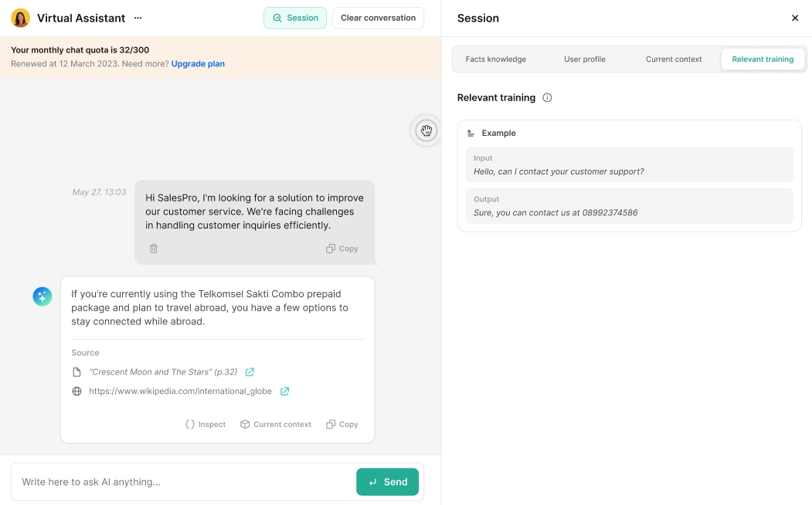
Task: Click the Upgrade plan link
Action: pos(198,64)
